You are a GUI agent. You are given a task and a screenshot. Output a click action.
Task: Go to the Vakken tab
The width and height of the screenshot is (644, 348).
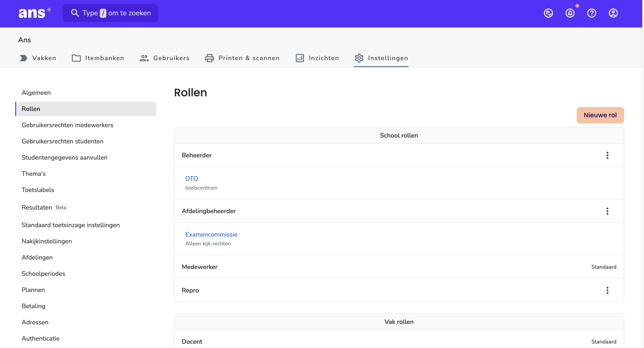click(38, 58)
